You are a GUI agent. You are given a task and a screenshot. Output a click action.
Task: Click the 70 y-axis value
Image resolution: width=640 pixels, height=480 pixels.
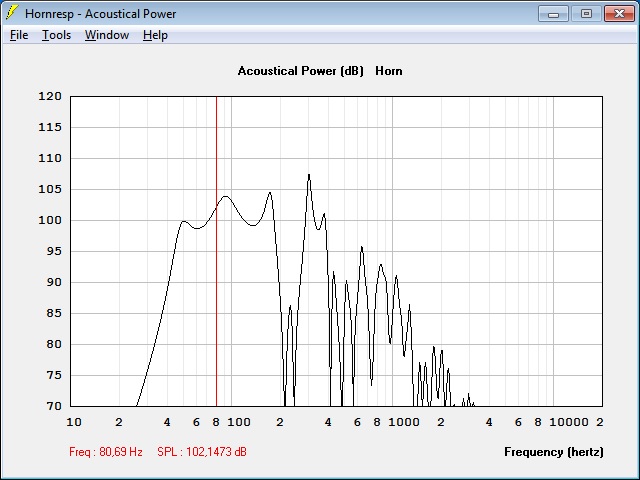coord(54,406)
